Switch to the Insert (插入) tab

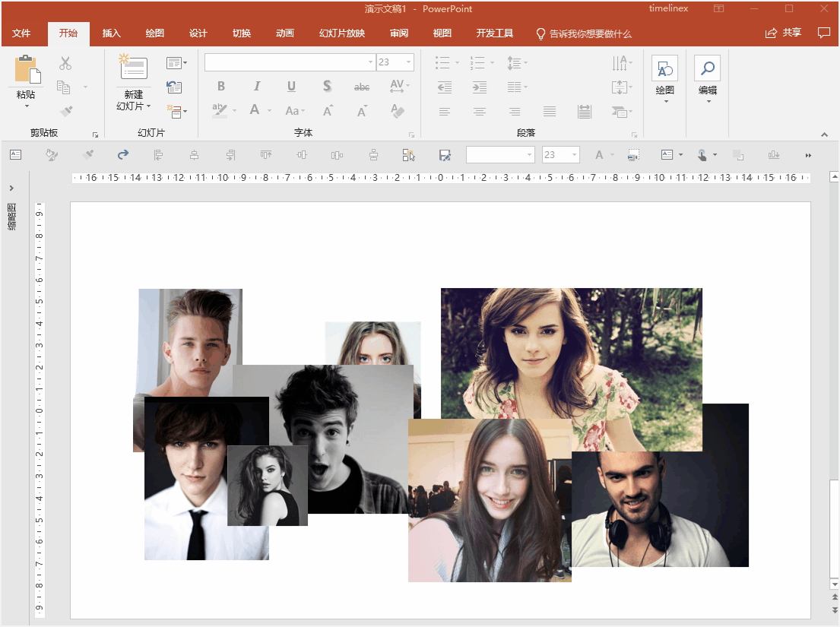point(112,33)
